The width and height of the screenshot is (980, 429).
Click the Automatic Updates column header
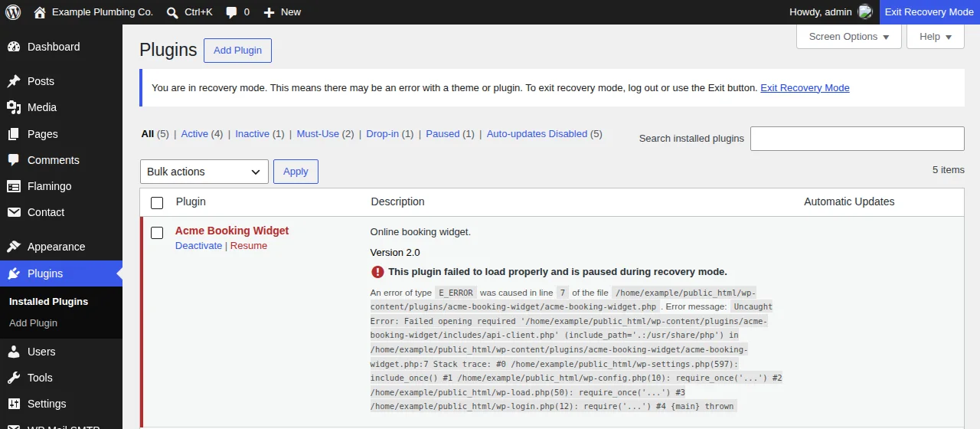click(x=849, y=202)
